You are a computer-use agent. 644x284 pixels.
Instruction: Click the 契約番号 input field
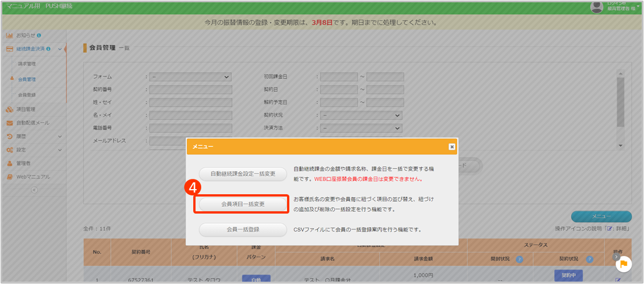[x=190, y=89]
